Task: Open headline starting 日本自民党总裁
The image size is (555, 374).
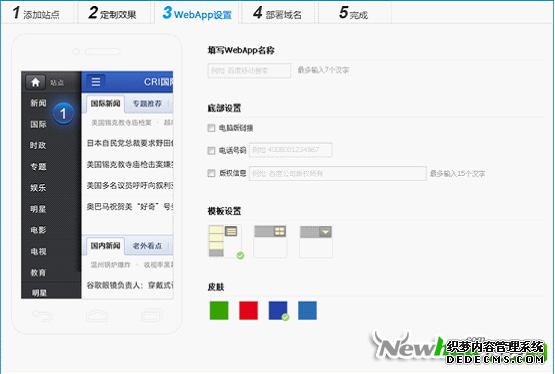Action: pos(130,143)
